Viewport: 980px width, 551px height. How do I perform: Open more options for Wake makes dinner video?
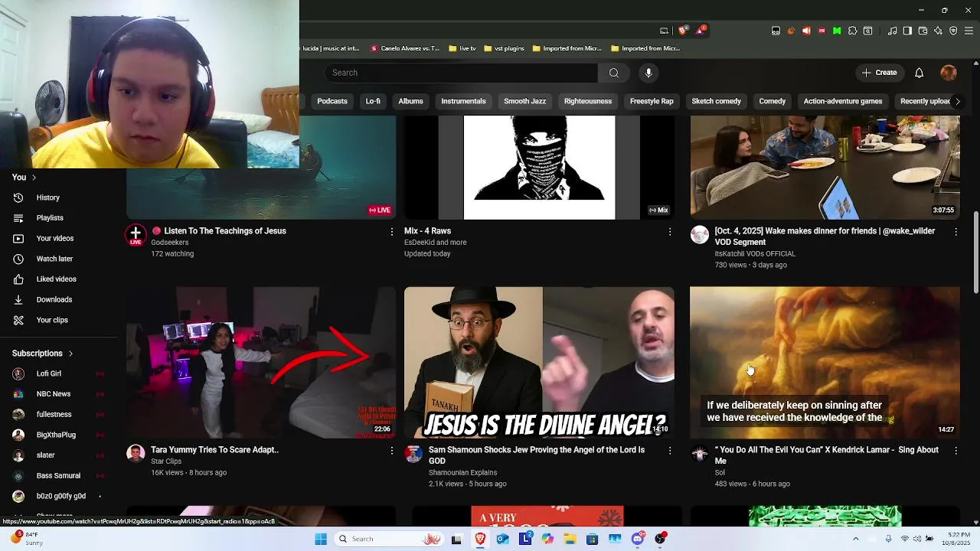pyautogui.click(x=955, y=231)
